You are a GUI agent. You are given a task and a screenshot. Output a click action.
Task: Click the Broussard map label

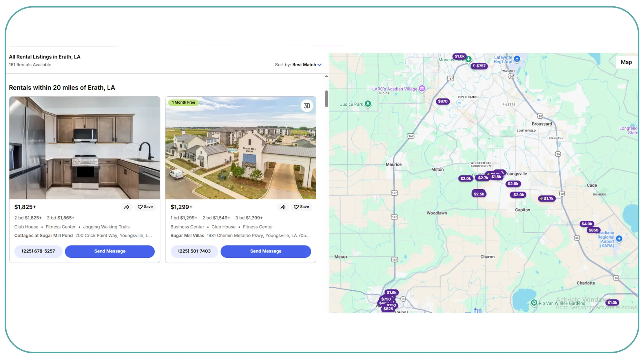tap(542, 124)
